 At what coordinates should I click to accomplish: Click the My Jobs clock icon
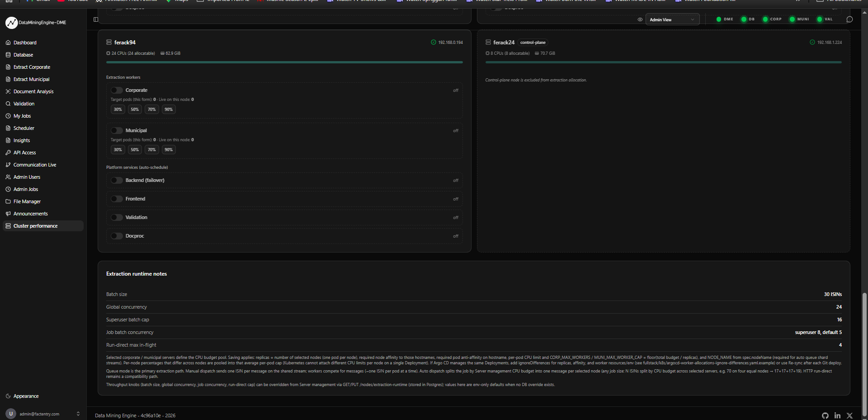[8, 116]
